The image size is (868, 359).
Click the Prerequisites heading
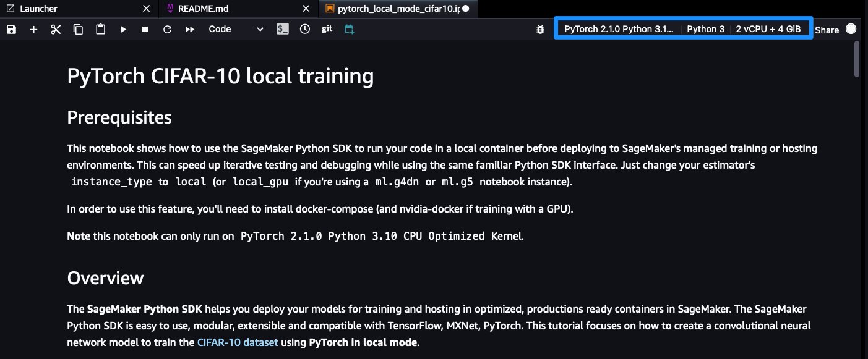pos(119,117)
